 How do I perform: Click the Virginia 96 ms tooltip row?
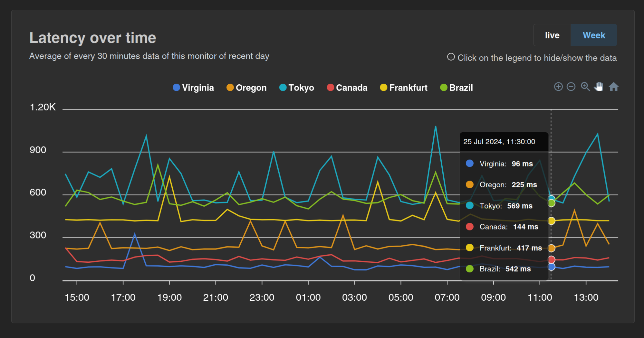point(504,164)
